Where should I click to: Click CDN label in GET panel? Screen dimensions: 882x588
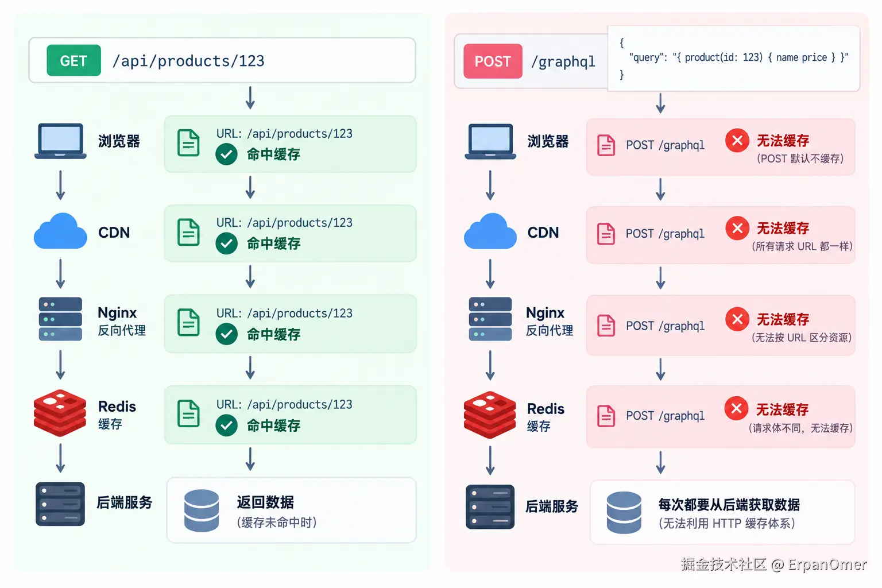114,233
